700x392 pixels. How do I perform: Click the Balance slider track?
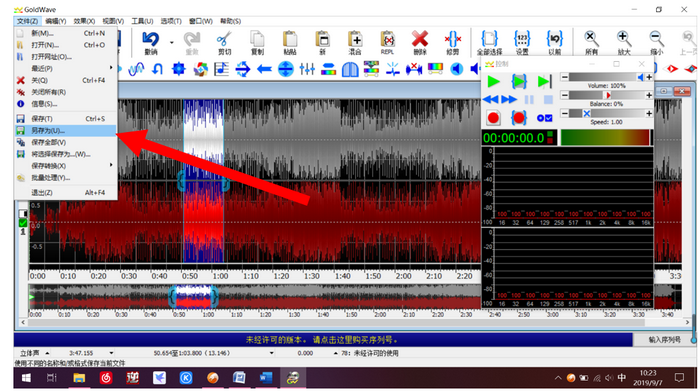607,95
